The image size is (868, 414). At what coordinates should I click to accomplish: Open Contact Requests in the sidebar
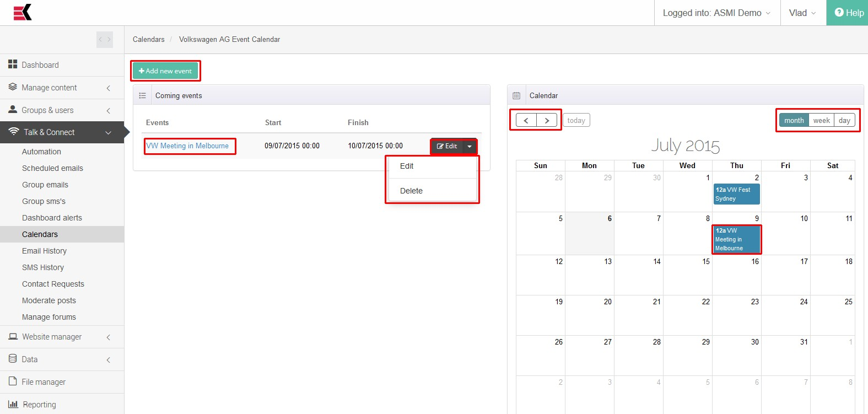tap(53, 284)
